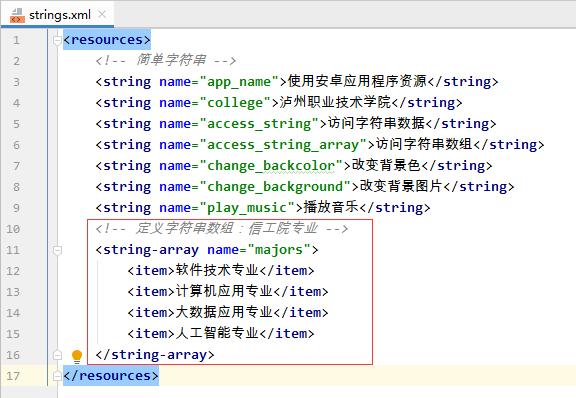The image size is (576, 398).
Task: Click the closing </resources> tag
Action: [x=111, y=376]
